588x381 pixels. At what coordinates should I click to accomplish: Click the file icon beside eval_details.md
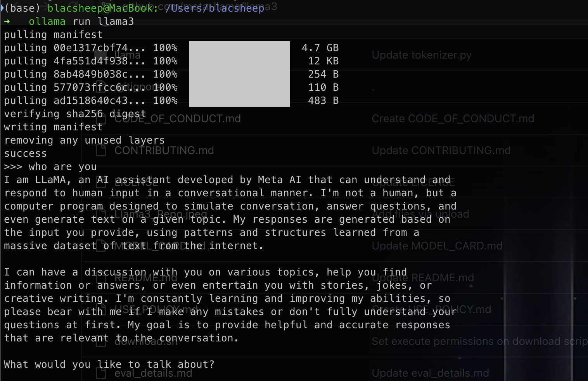click(x=101, y=373)
